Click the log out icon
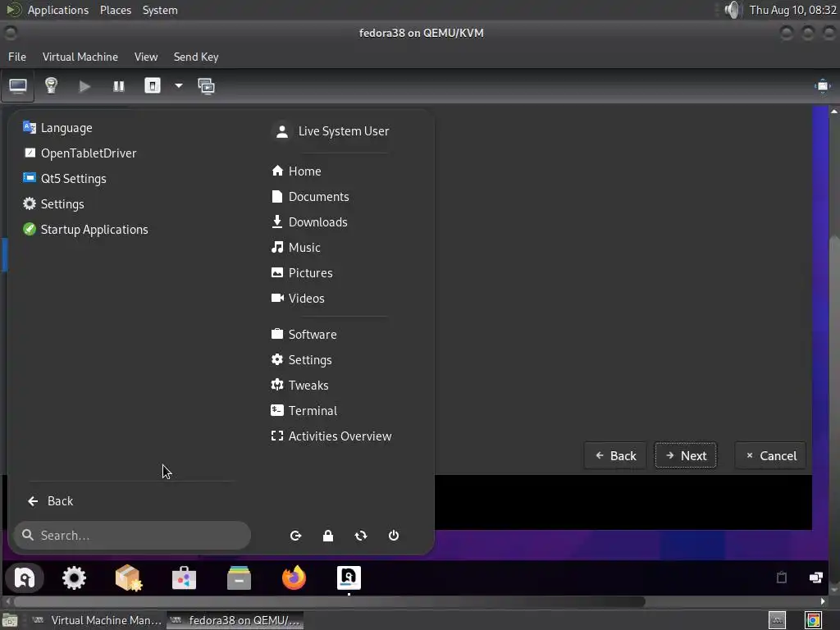 pyautogui.click(x=295, y=536)
